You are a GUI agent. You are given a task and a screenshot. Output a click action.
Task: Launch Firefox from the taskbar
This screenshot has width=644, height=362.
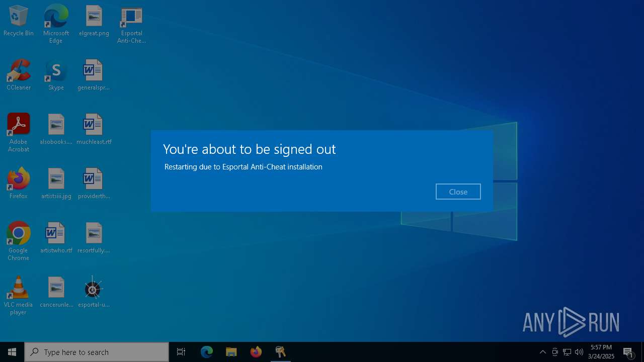tap(256, 352)
